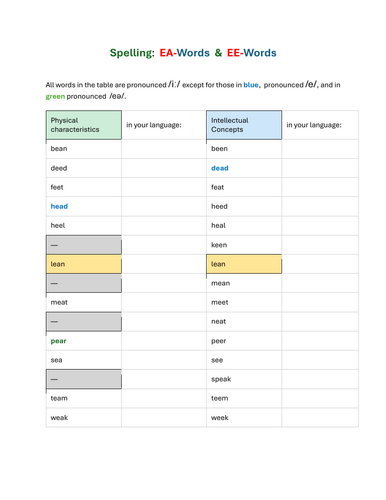Click the empty translation cell beside 'bean'
This screenshot has height=500, width=386.
coord(164,149)
